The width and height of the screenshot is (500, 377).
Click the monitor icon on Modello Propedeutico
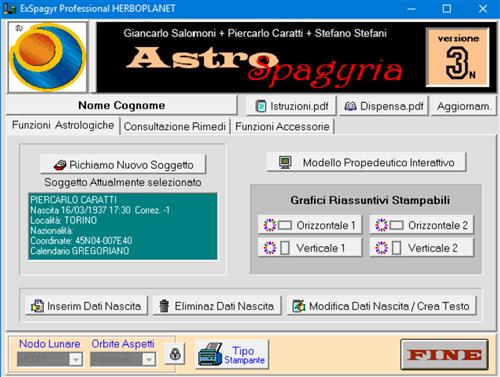tap(285, 162)
